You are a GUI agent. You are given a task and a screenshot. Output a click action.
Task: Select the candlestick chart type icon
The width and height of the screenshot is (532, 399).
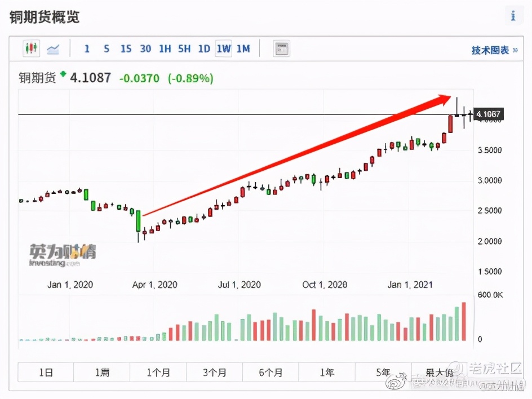coord(31,48)
